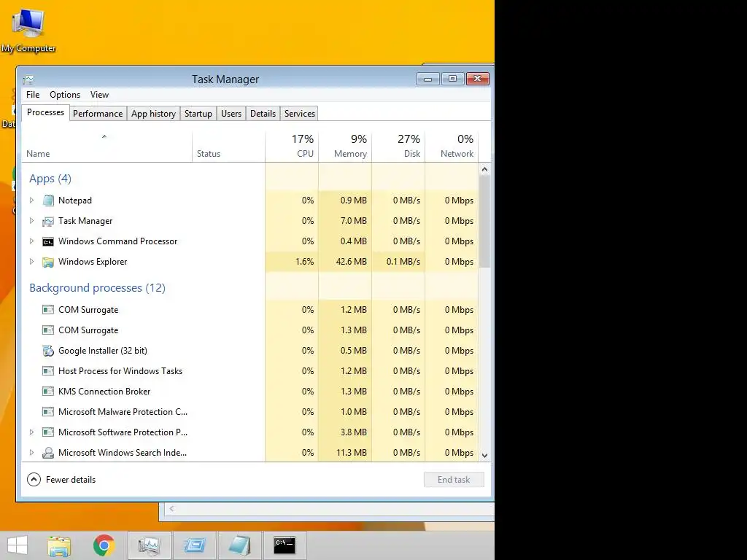This screenshot has height=560, width=747.
Task: Sort processes by Network column
Action: click(x=452, y=147)
